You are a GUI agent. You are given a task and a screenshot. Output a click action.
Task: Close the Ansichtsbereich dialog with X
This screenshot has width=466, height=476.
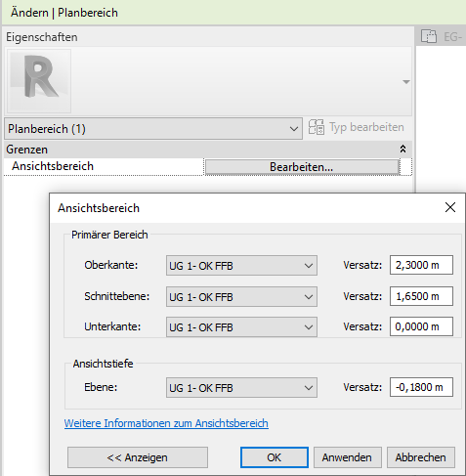coord(450,207)
